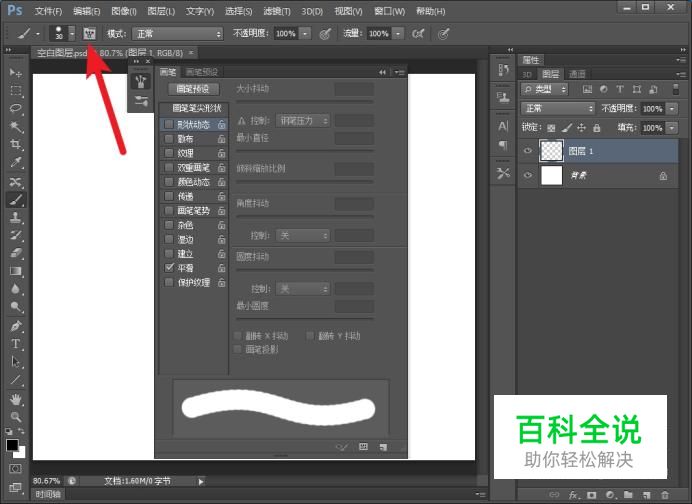Select the Dodge tool
This screenshot has width=692, height=504.
pos(16,307)
